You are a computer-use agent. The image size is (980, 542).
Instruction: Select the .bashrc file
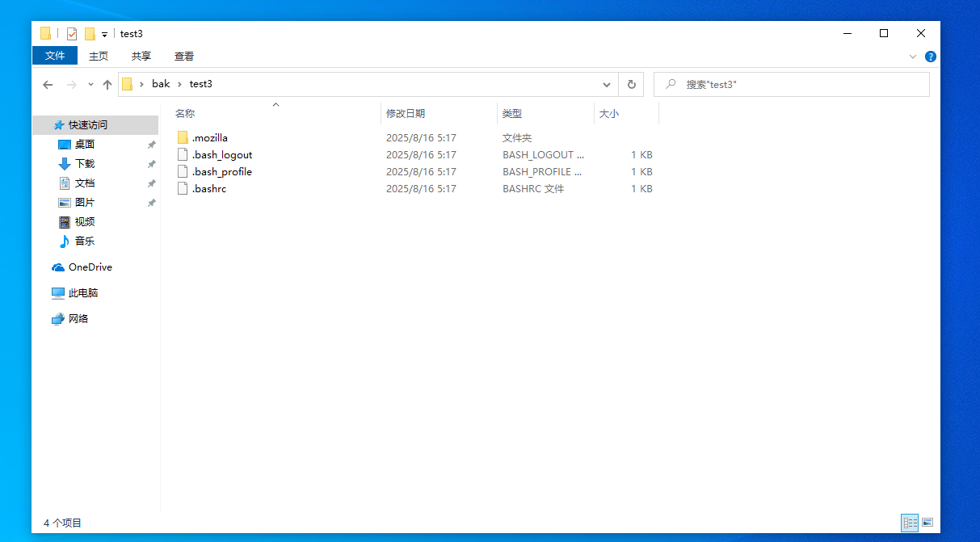pyautogui.click(x=209, y=189)
